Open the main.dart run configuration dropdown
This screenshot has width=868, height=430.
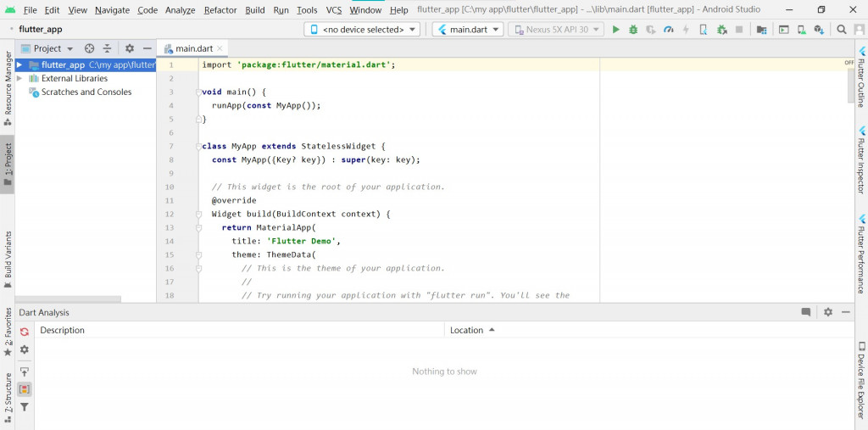pos(468,30)
